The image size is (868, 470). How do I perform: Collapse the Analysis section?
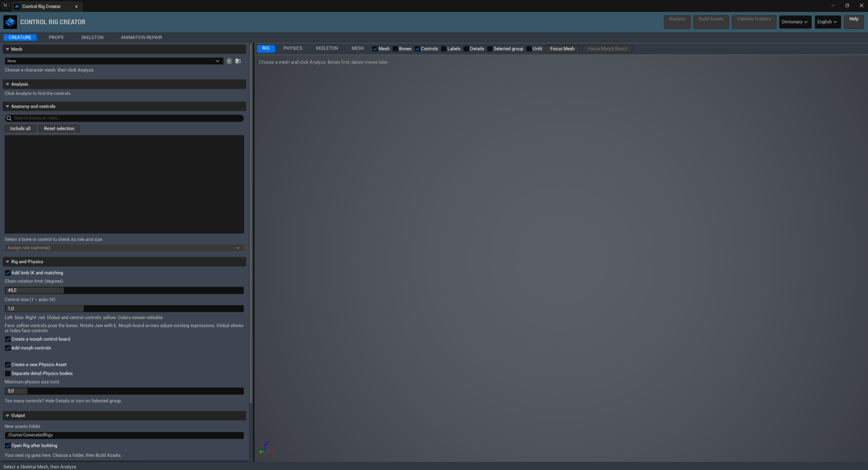pos(7,84)
